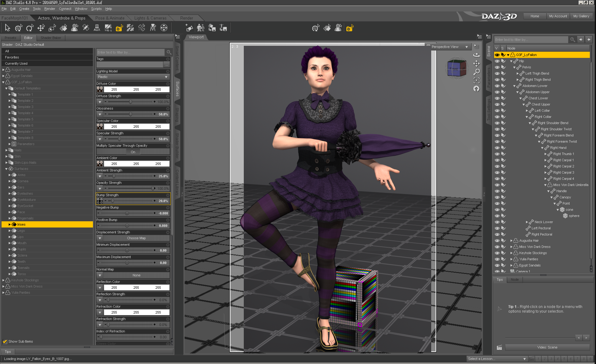
Task: Expand the Augusta Hair scene node
Action: [511, 240]
